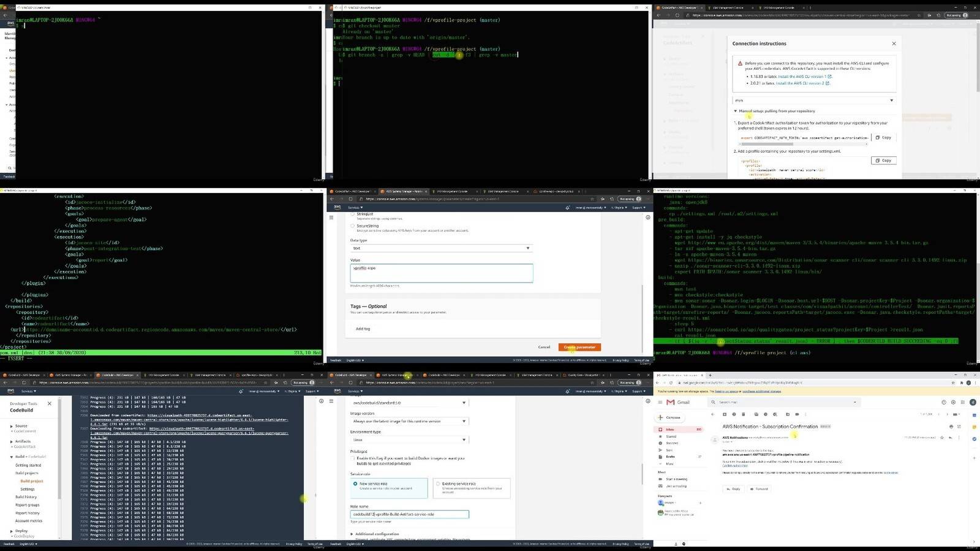The height and width of the screenshot is (551, 980).
Task: Click the Gmail Search mail box
Action: pyautogui.click(x=784, y=402)
